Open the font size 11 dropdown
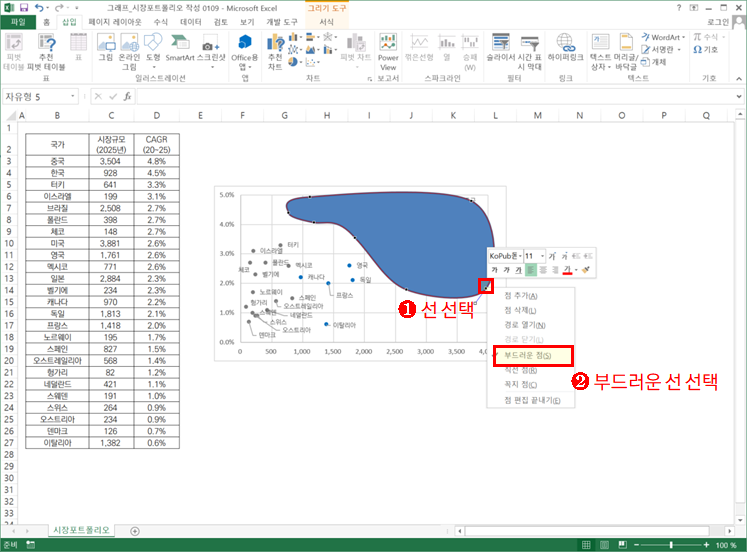The height and width of the screenshot is (552, 747). [542, 256]
